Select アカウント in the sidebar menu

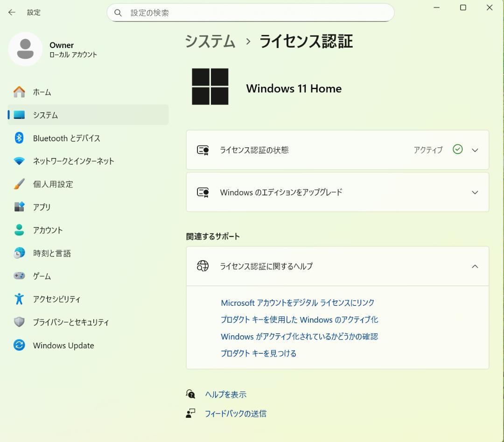point(48,230)
